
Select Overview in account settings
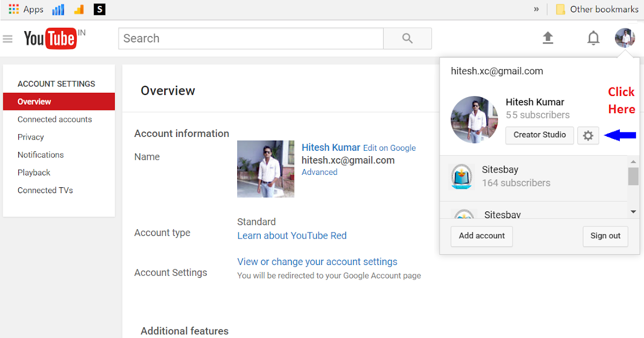coord(59,101)
